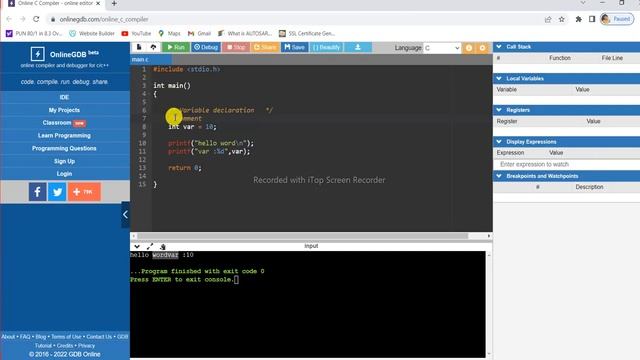Screen dimensions: 640x360
Task: Click the Privacy footer link
Action: click(87, 346)
